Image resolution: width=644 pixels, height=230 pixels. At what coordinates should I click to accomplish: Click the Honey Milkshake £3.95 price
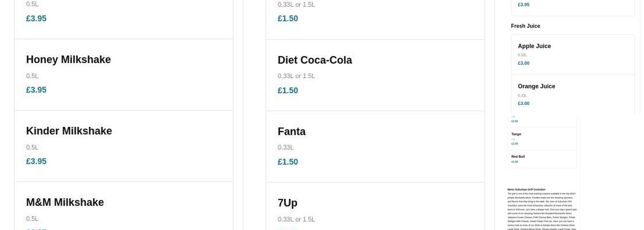[36, 90]
